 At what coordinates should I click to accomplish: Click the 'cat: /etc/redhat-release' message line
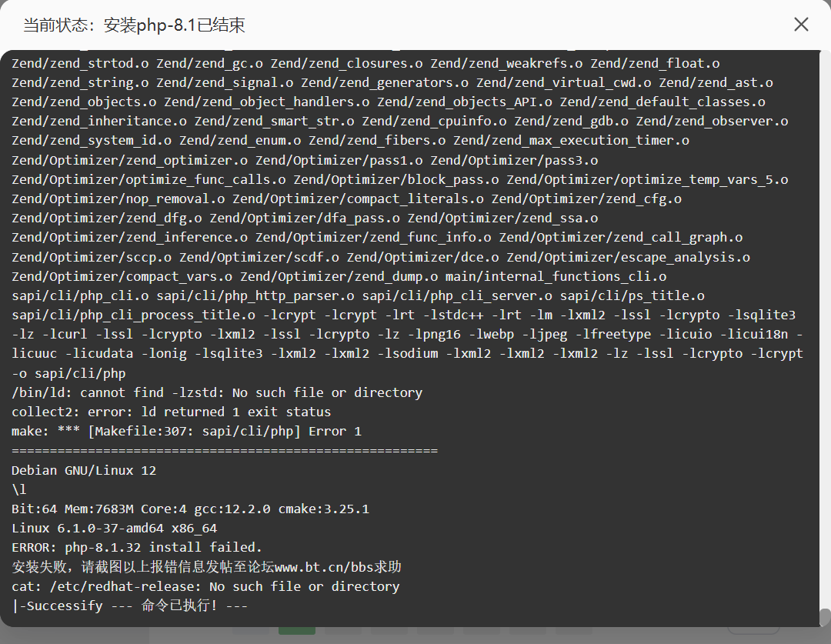click(x=205, y=586)
